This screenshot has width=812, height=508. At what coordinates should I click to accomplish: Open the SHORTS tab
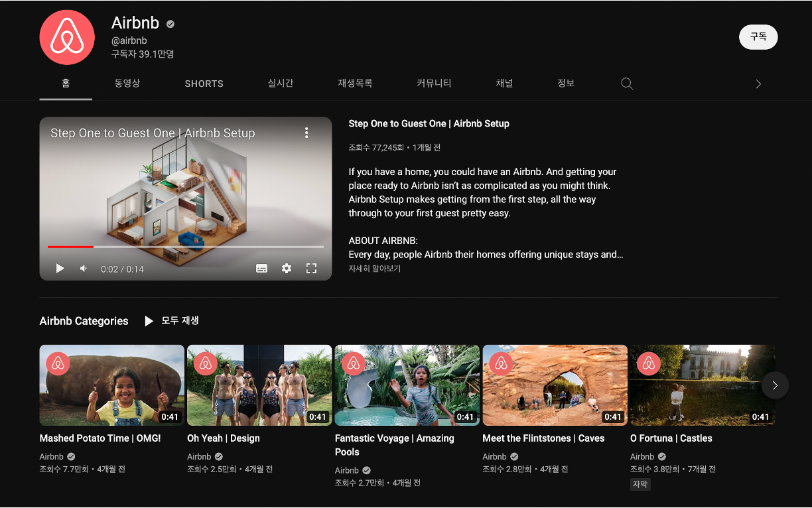coord(204,84)
